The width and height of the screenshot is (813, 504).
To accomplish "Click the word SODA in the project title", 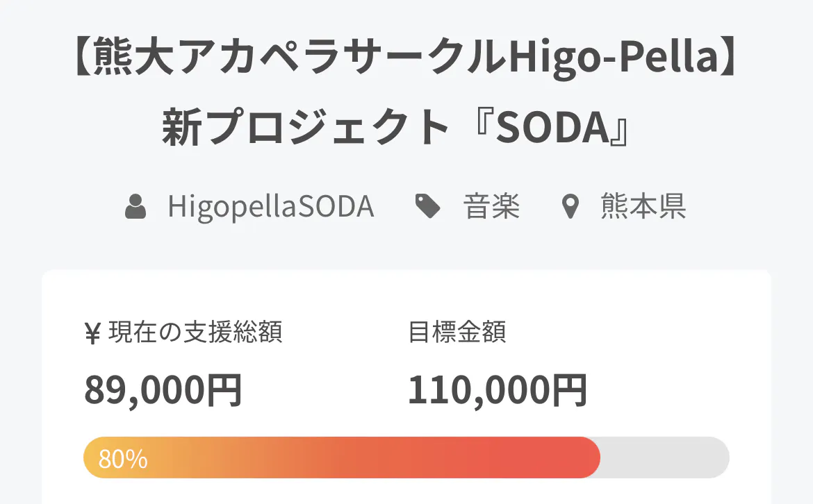I will point(556,128).
